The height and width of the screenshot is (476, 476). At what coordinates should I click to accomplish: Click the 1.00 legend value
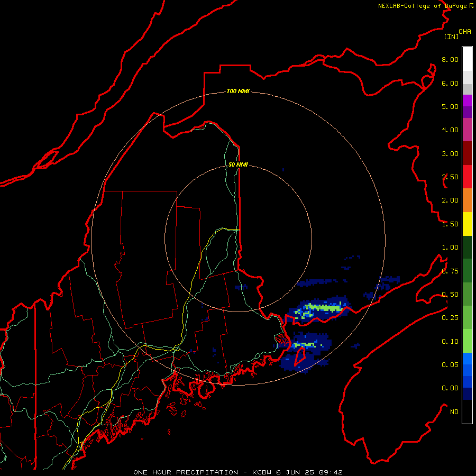point(450,248)
